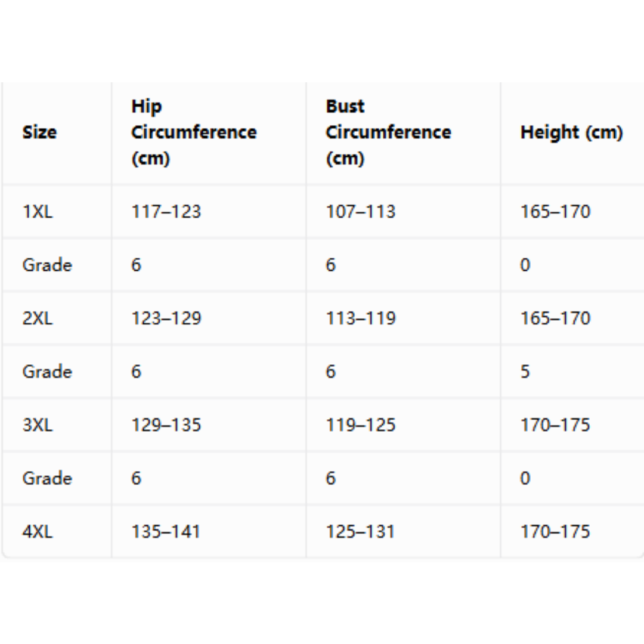Select the 2XL size cell
The width and height of the screenshot is (644, 644).
pos(38,318)
